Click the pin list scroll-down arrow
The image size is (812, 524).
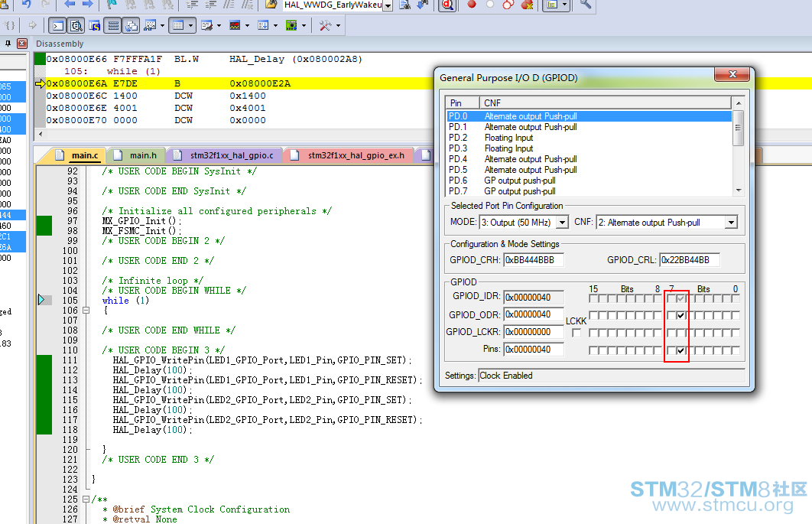739,190
